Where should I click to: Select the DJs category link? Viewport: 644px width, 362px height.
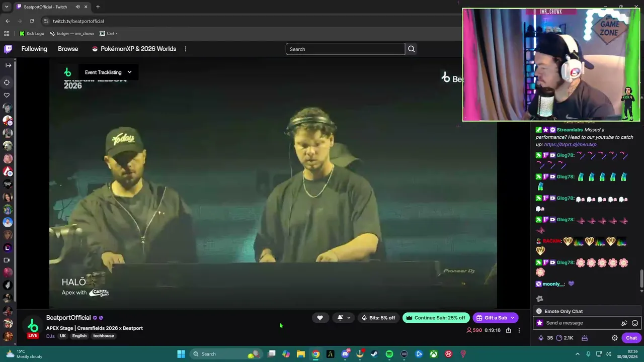coord(50,336)
